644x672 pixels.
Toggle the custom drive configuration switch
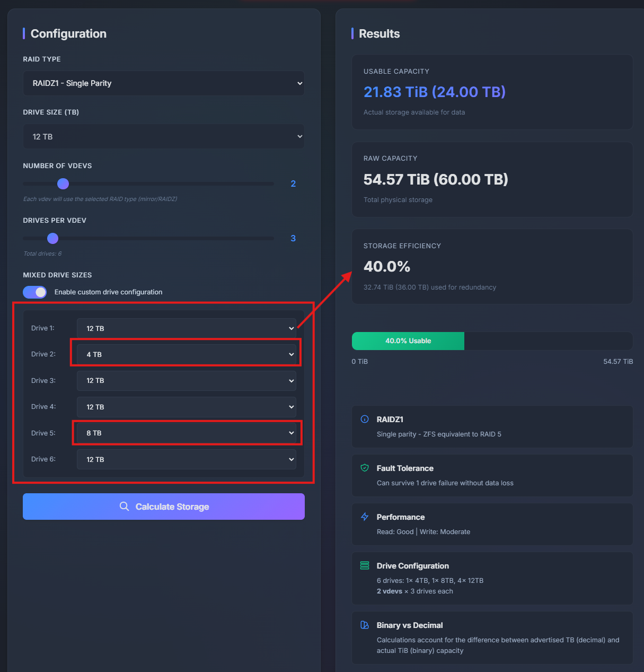pyautogui.click(x=35, y=292)
